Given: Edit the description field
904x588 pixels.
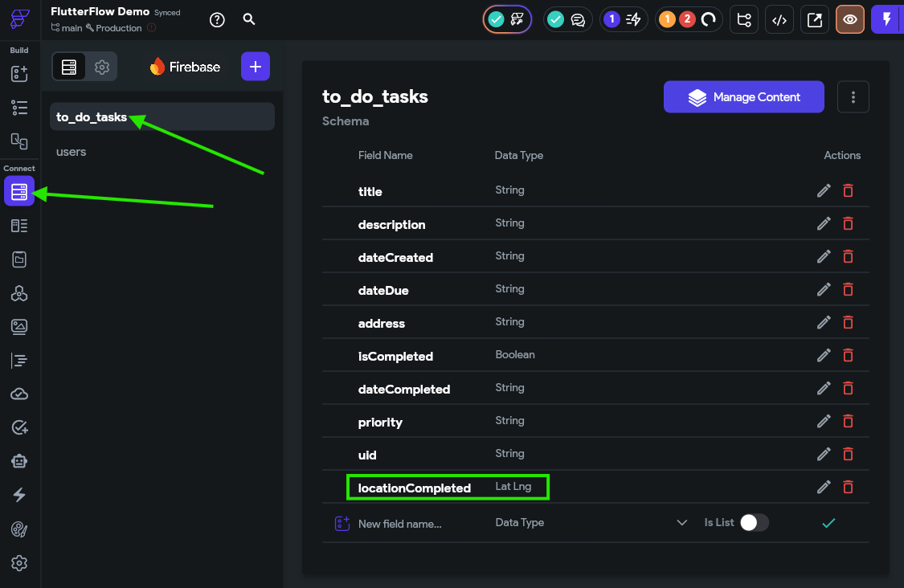Looking at the screenshot, I should [824, 223].
